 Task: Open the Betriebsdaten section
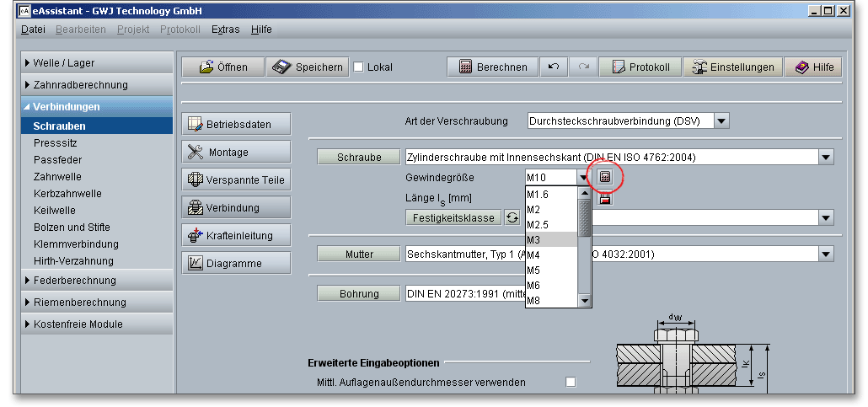coord(236,124)
